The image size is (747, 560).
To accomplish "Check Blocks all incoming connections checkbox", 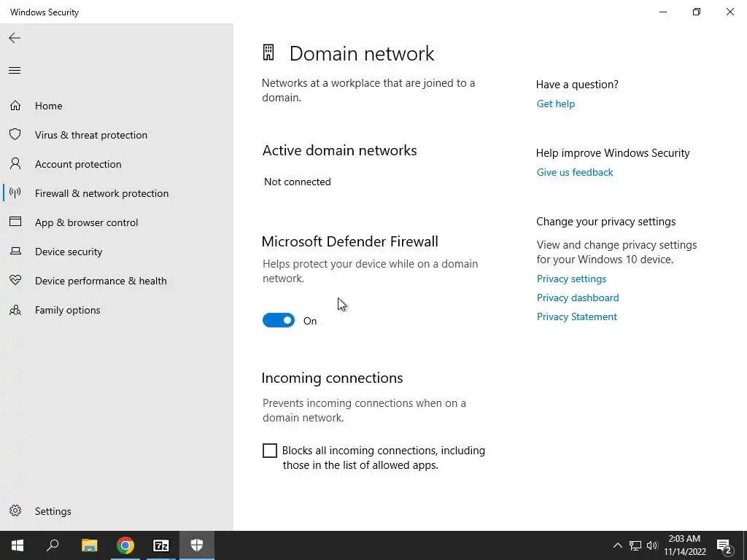I will coord(270,451).
